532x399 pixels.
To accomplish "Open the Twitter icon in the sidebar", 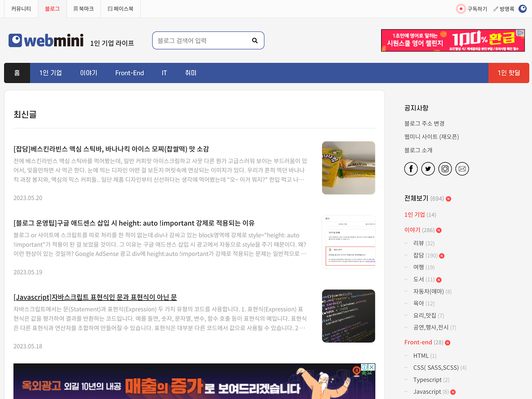I will click(x=428, y=169).
